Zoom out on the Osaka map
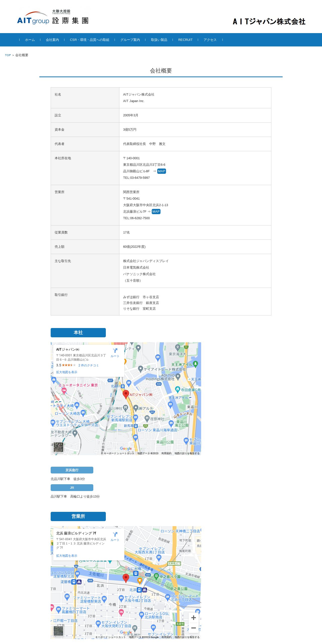The height and width of the screenshot is (644, 322). pos(194,628)
